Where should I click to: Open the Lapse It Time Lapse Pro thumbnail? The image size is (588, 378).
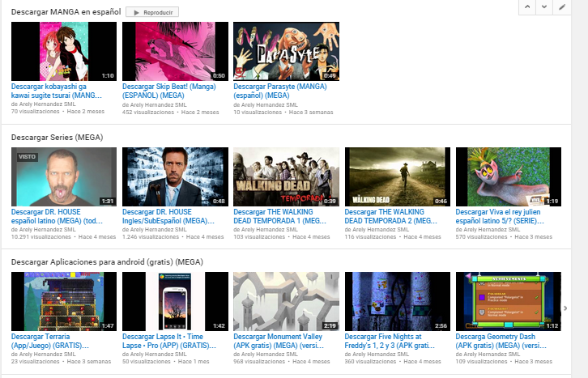point(175,301)
